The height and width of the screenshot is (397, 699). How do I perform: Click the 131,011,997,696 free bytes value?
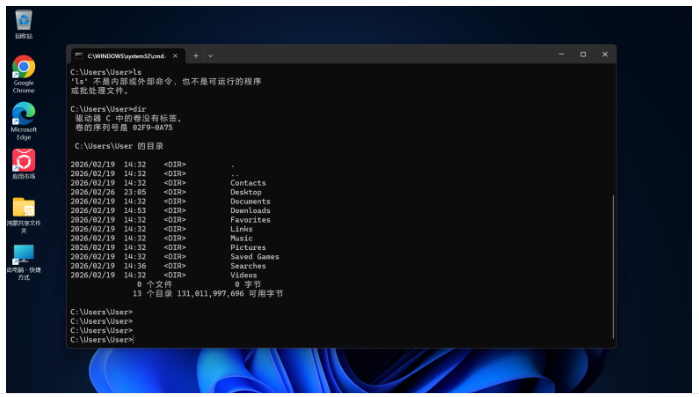(x=210, y=294)
